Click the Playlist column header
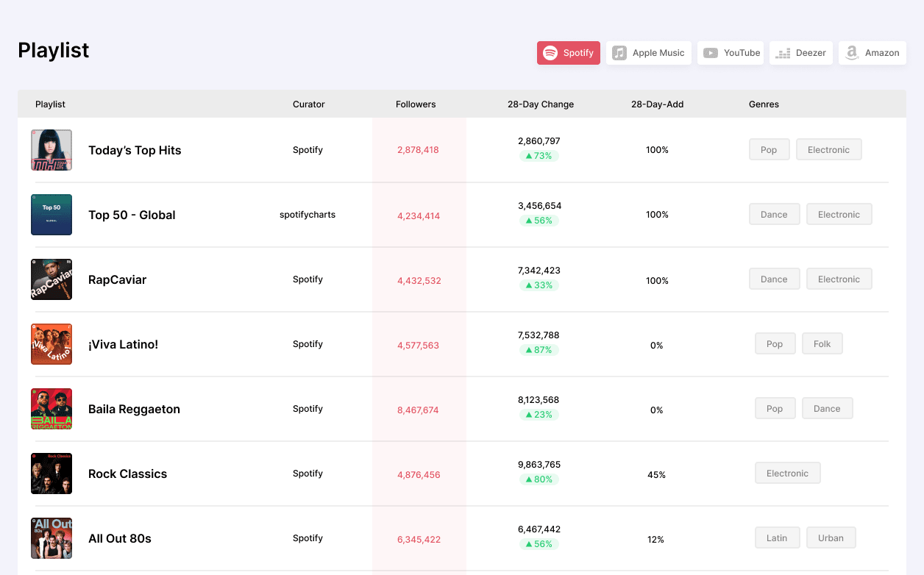 (50, 104)
